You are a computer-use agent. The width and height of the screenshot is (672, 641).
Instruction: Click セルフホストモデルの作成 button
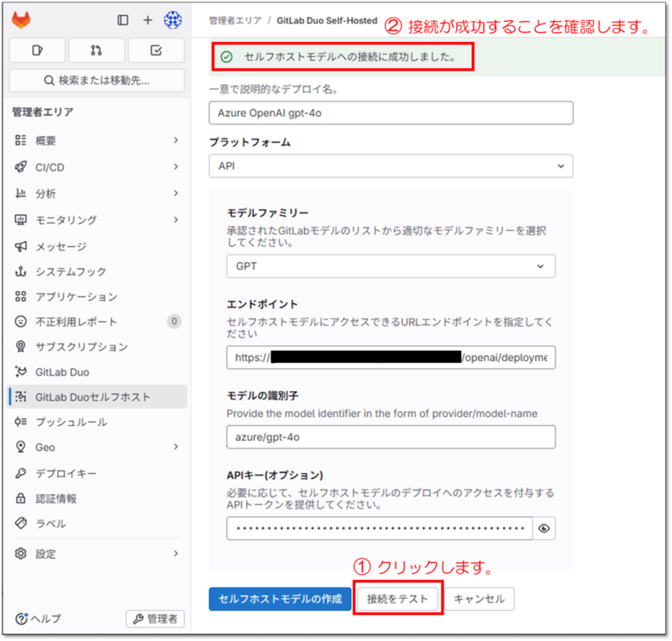coord(280,599)
